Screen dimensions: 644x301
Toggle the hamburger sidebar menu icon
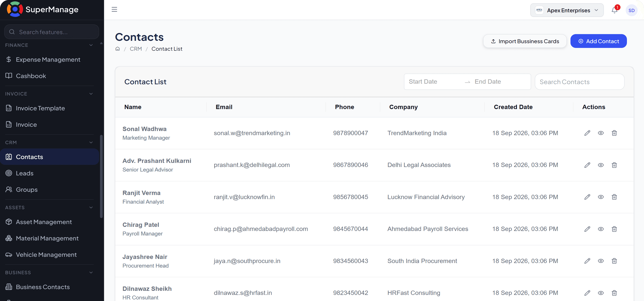[114, 10]
